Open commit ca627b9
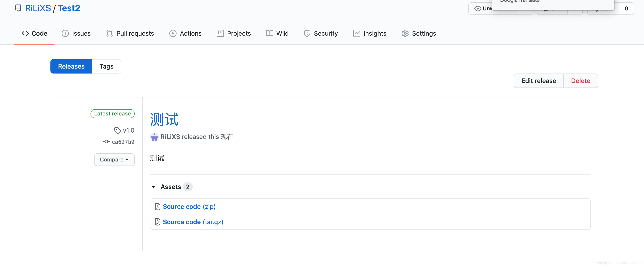644x267 pixels. 123,142
